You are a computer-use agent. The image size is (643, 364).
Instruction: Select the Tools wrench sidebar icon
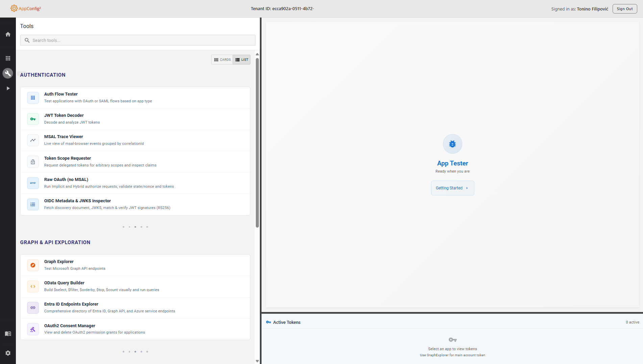8,73
